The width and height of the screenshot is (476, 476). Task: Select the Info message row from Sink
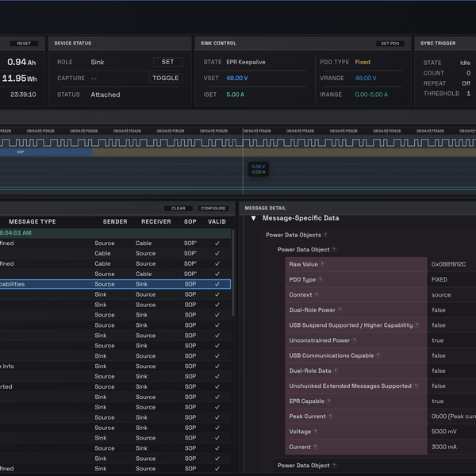115,366
